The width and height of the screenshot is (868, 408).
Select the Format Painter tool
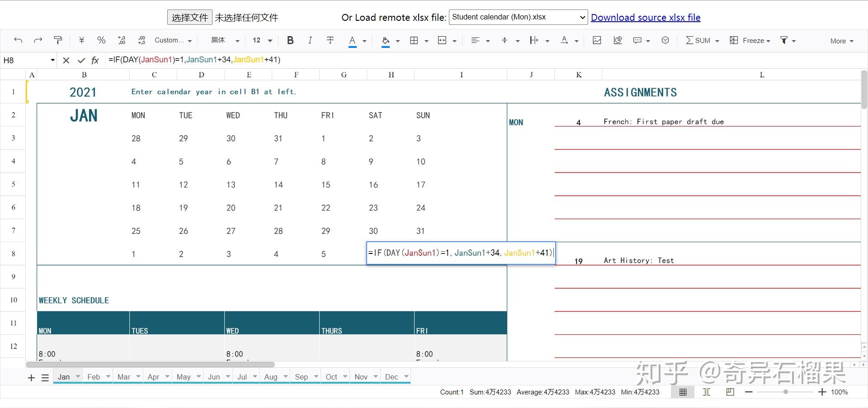point(58,40)
